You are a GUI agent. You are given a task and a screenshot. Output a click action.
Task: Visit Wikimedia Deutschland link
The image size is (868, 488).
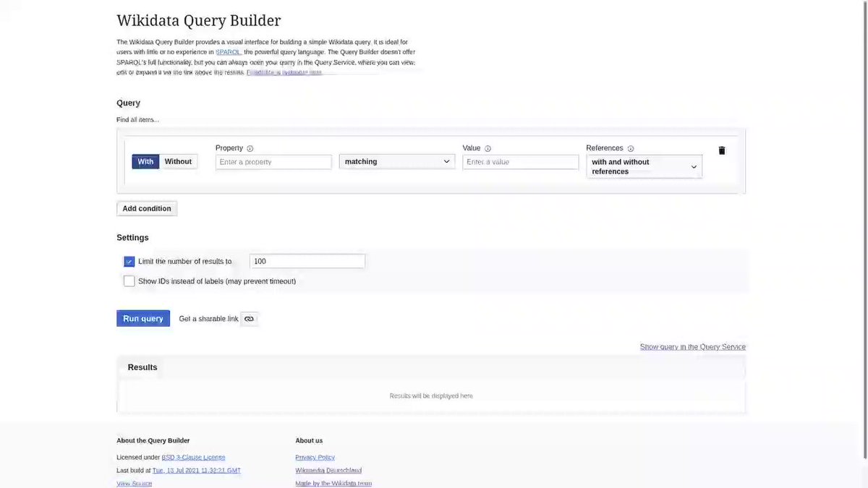[328, 471]
